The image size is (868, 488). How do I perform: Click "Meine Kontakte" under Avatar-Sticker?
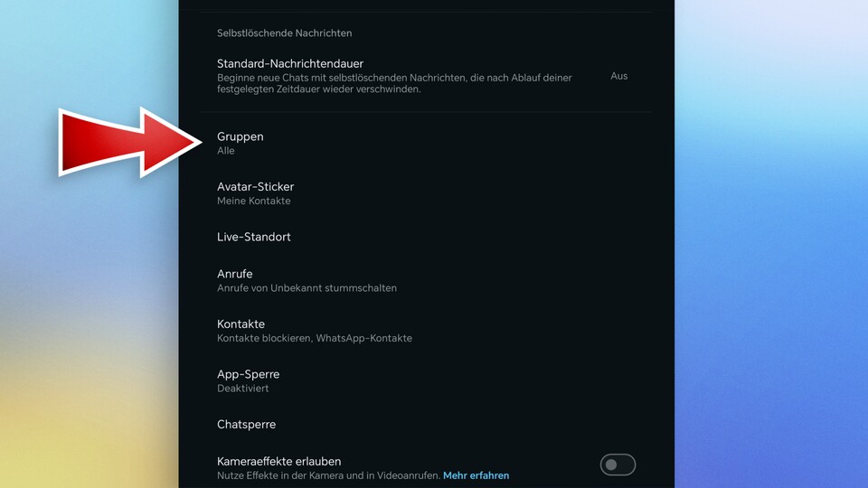[254, 202]
